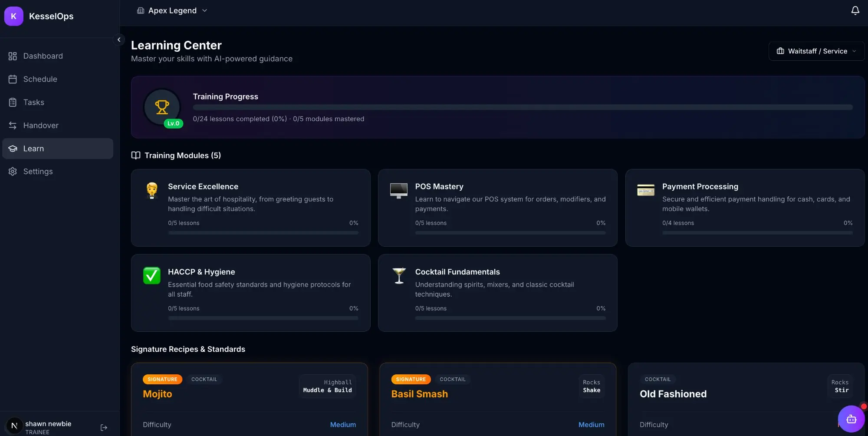This screenshot has height=436, width=868.
Task: Open the Old Fashioned recipe title
Action: [x=673, y=394]
